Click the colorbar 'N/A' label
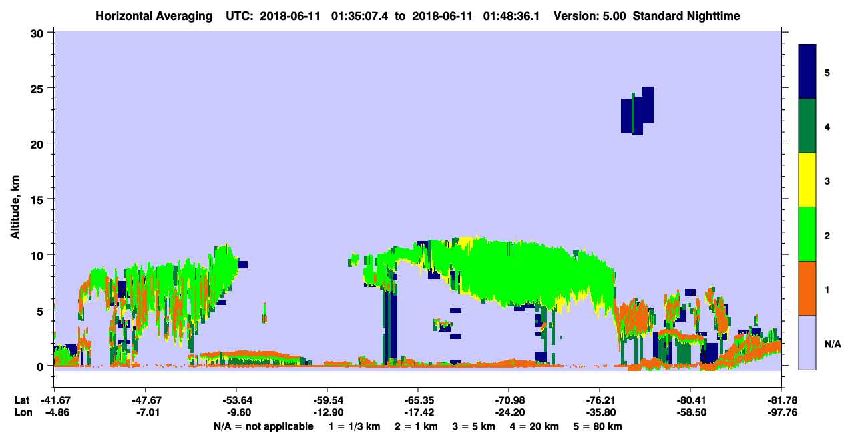Image resolution: width=868 pixels, height=445 pixels. 833,344
